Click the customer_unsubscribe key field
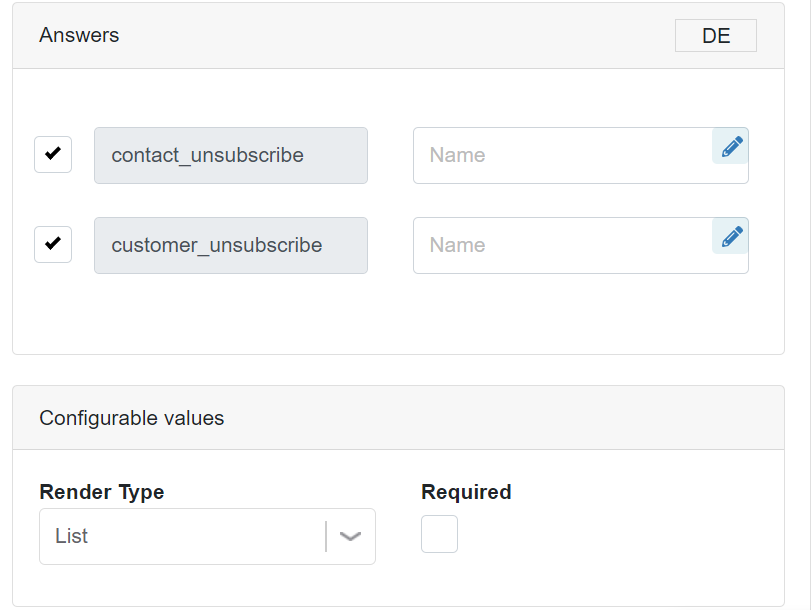The height and width of the screenshot is (610, 811). [231, 245]
